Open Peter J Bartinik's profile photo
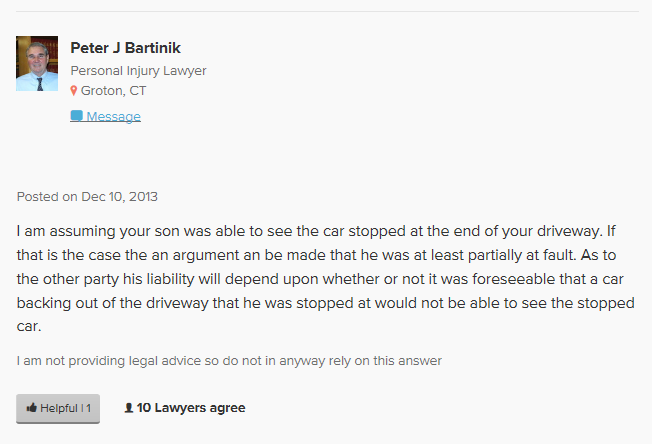652x444 pixels. coord(37,64)
